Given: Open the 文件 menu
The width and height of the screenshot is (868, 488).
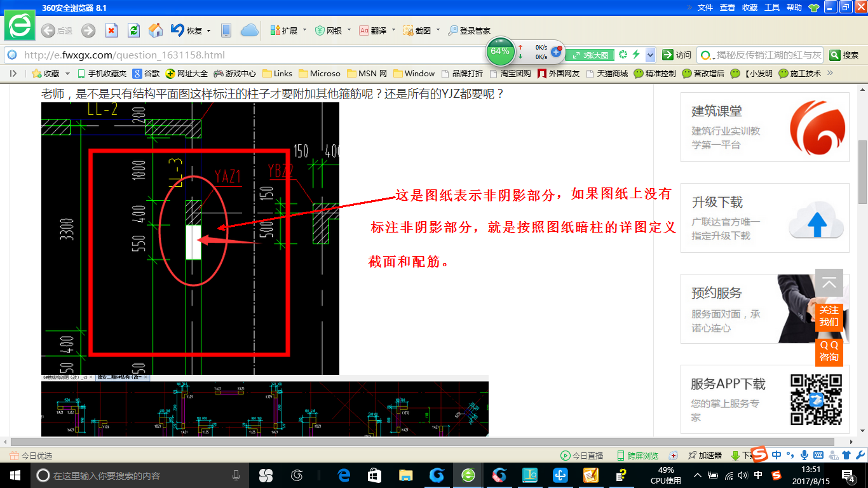Looking at the screenshot, I should (x=705, y=8).
